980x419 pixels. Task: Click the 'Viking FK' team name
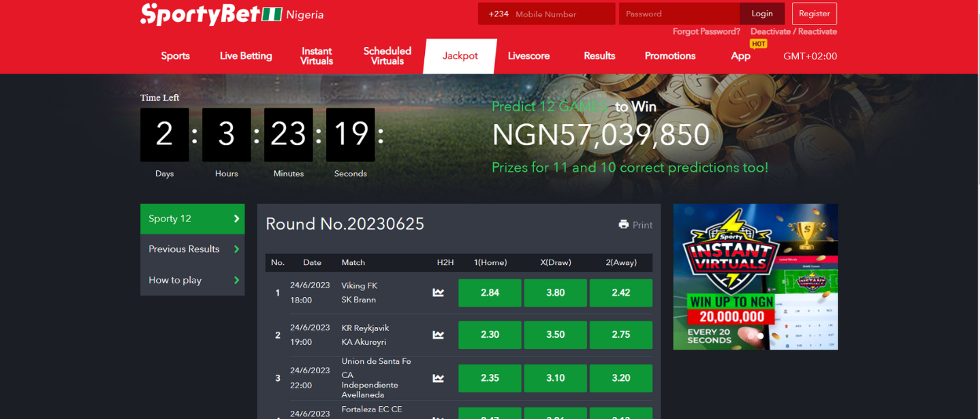[x=359, y=285]
